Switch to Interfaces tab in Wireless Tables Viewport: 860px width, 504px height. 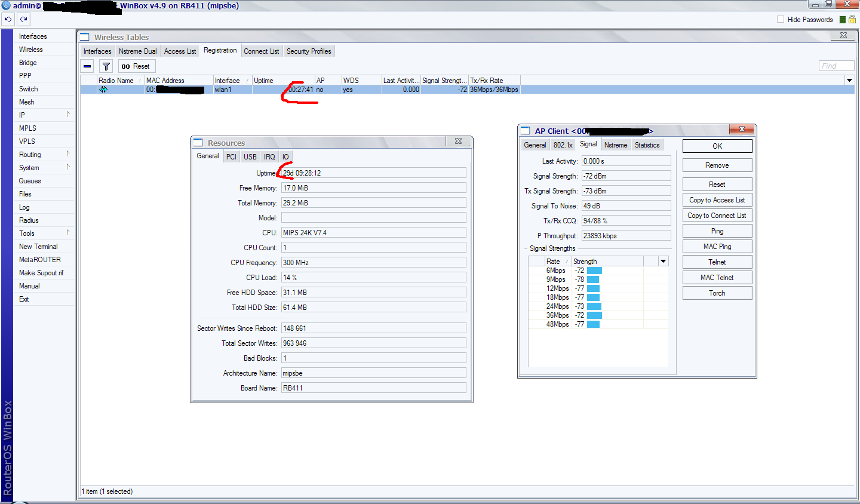pyautogui.click(x=97, y=51)
